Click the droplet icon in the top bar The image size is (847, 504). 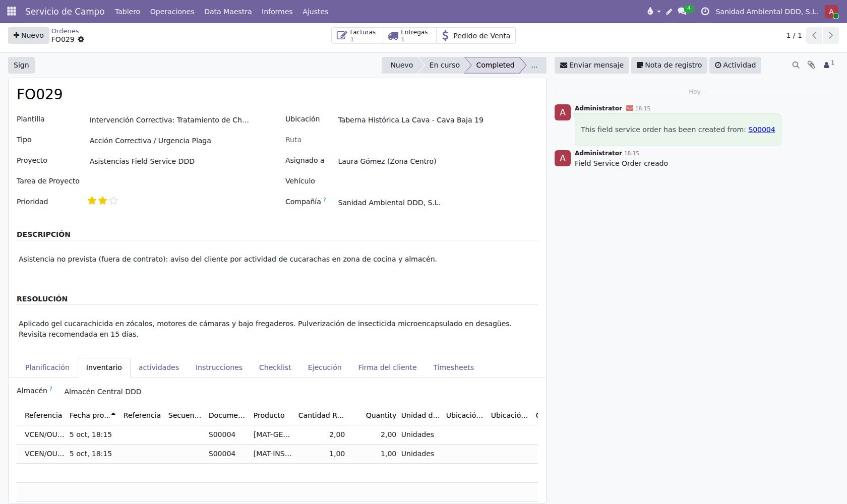coord(653,11)
